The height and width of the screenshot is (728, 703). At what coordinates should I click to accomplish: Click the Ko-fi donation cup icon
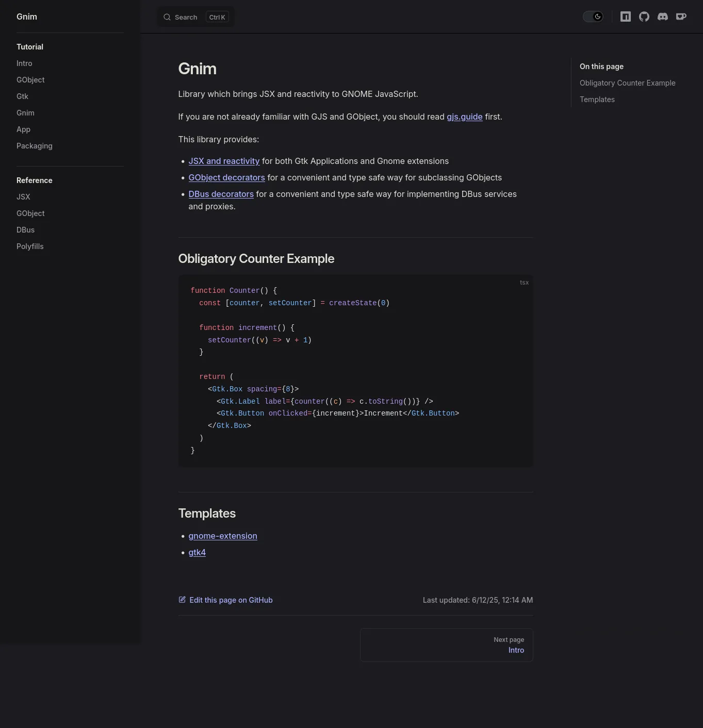681,16
